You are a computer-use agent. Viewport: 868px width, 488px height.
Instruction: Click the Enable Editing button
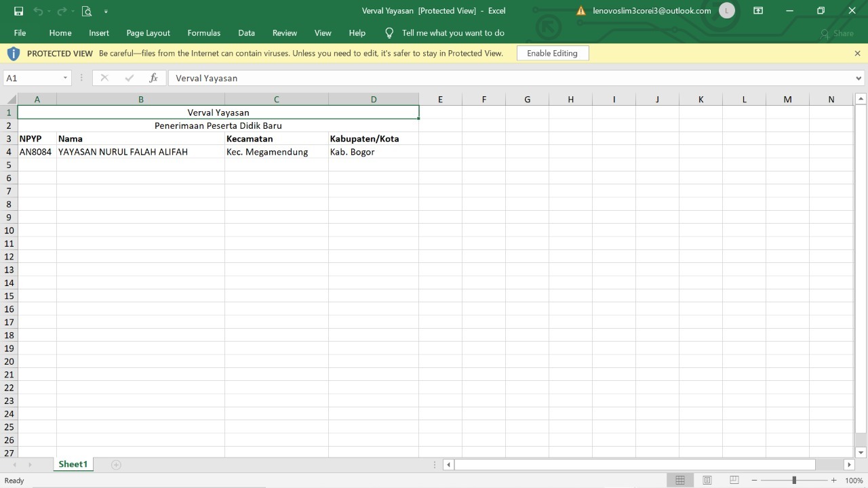(x=552, y=53)
